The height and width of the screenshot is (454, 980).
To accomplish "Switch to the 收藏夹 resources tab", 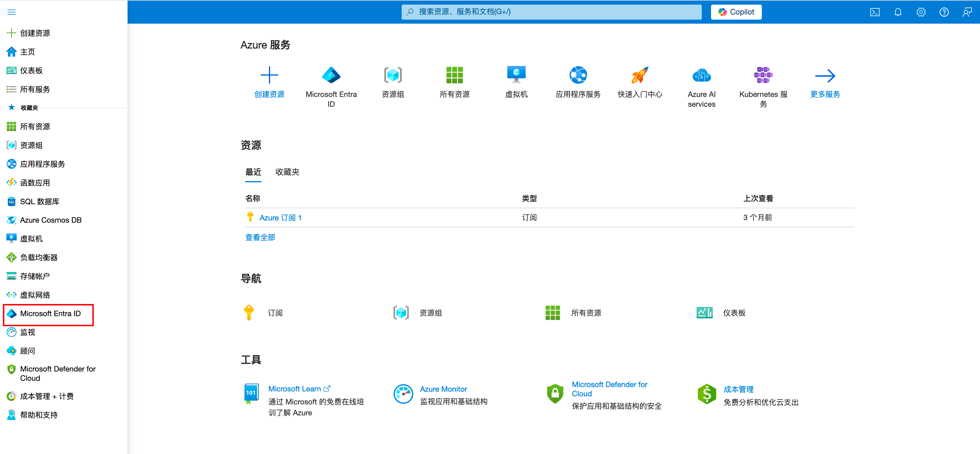I will [287, 172].
